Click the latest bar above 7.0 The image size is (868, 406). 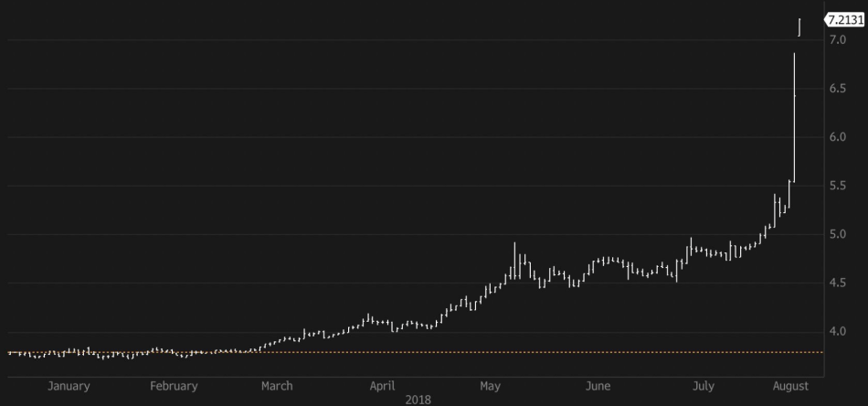(799, 27)
